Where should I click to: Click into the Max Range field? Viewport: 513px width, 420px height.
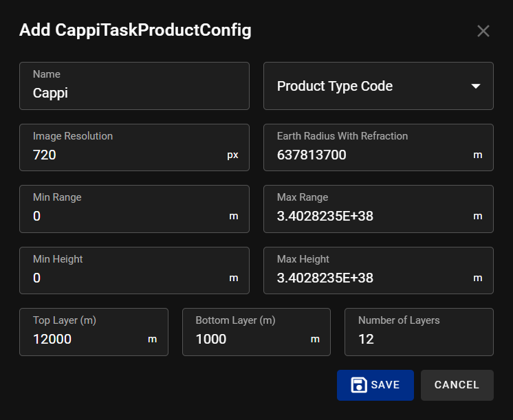coord(371,217)
